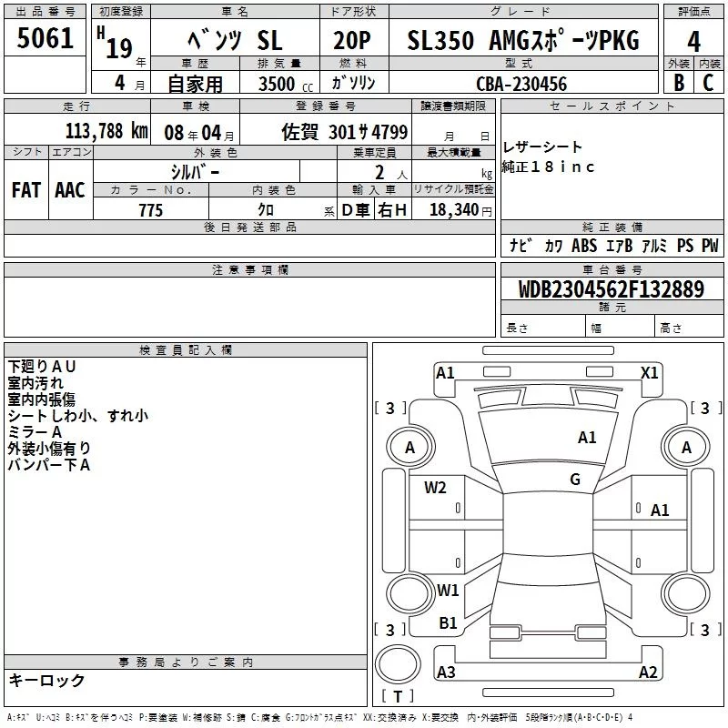Click the spare tire circle marked T
728x728 pixels.
398,664
